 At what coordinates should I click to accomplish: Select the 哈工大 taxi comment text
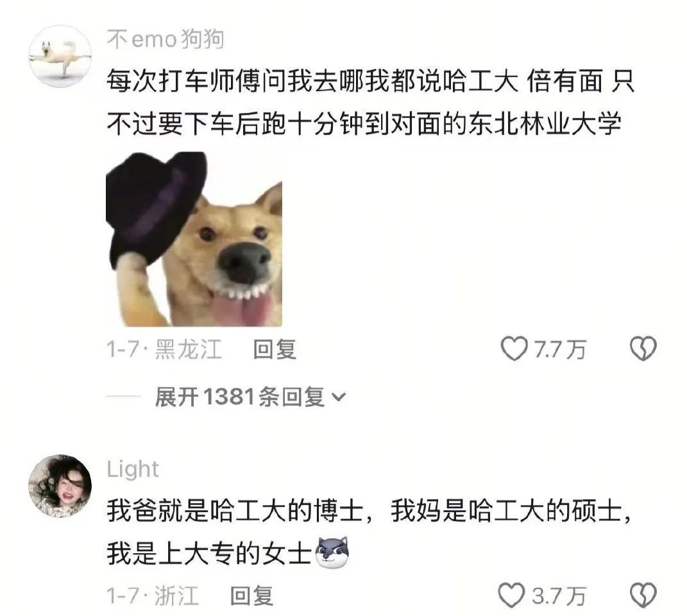[370, 102]
